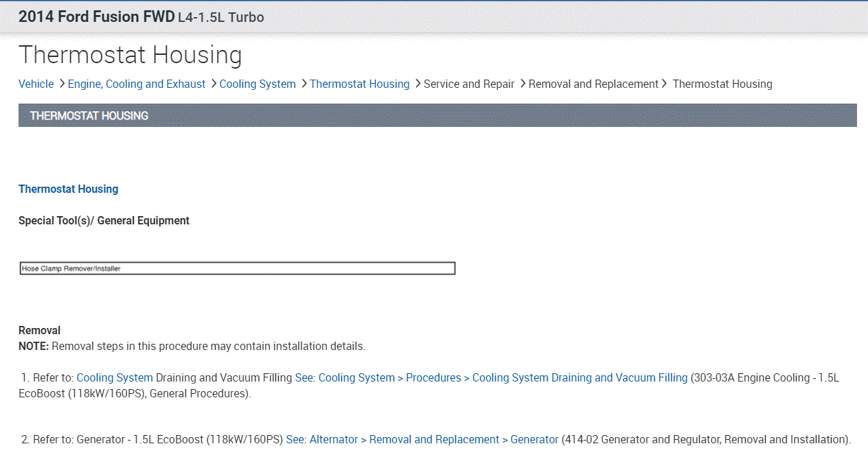Screen dimensions: 868x468
Task: Click chevron before Removal and Replacement
Action: 523,84
